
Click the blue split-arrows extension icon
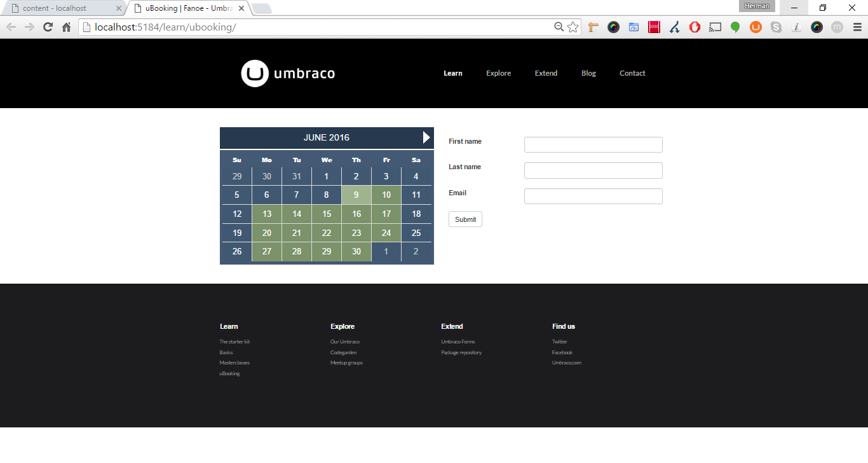pyautogui.click(x=674, y=27)
